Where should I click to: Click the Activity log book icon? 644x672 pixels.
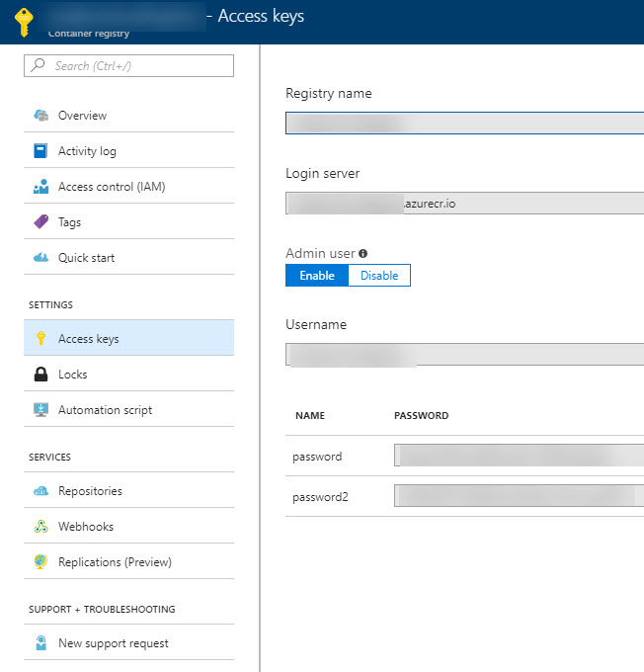40,151
